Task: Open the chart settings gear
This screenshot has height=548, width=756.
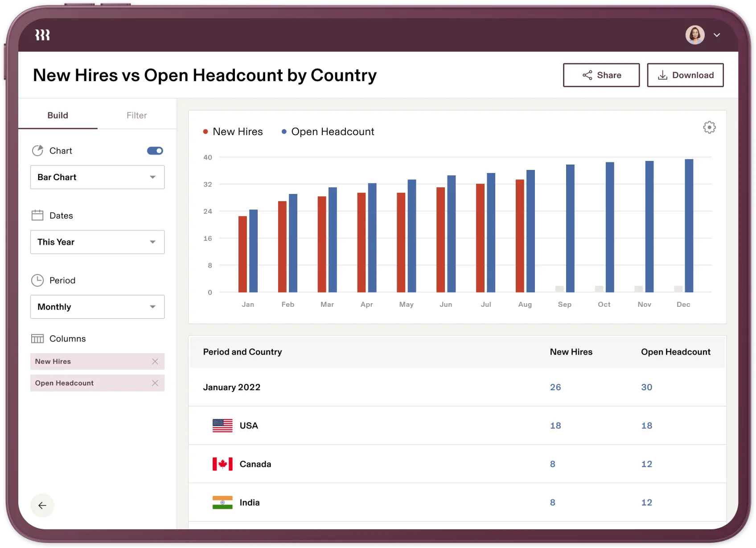Action: tap(709, 127)
